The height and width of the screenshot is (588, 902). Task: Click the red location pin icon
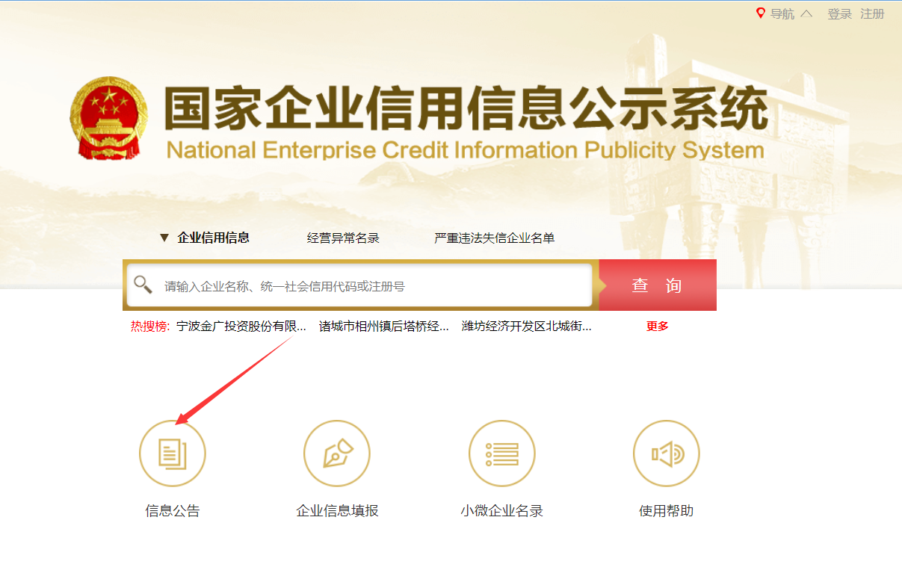click(761, 13)
